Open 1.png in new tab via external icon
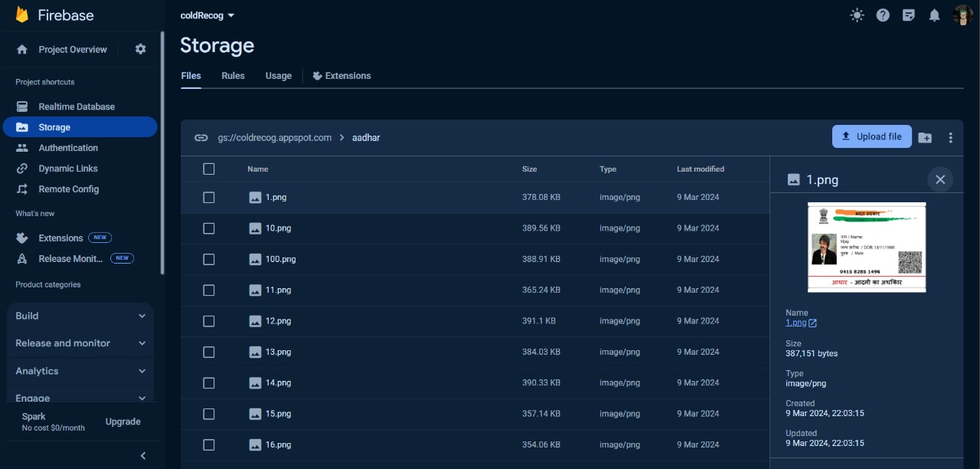Viewport: 980px width, 469px height. (813, 323)
